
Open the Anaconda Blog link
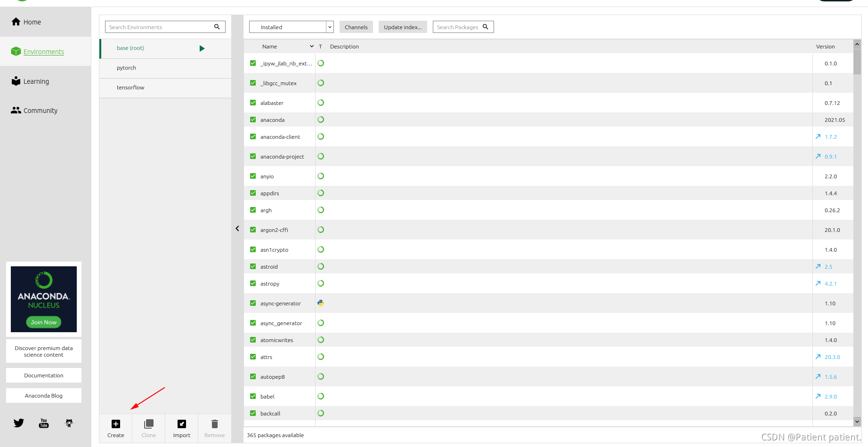44,396
